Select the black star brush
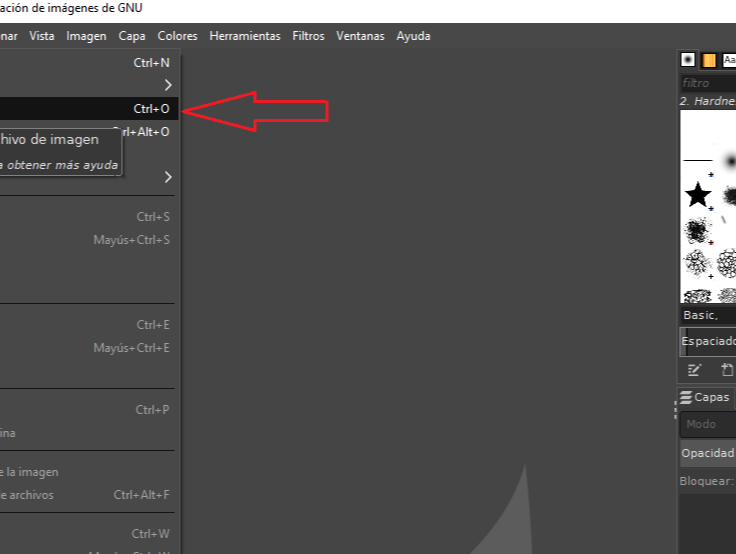736x554 pixels. click(x=697, y=194)
